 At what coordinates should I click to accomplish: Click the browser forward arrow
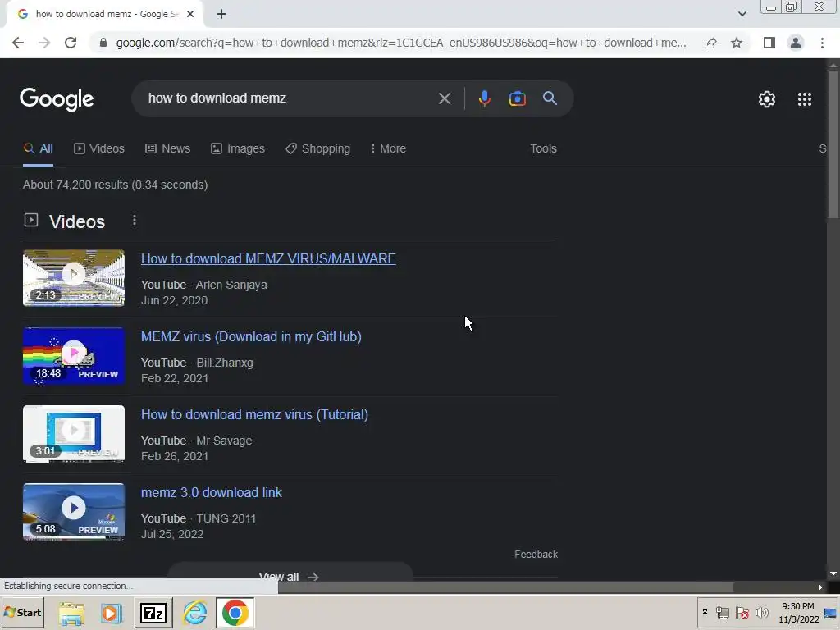[x=44, y=43]
